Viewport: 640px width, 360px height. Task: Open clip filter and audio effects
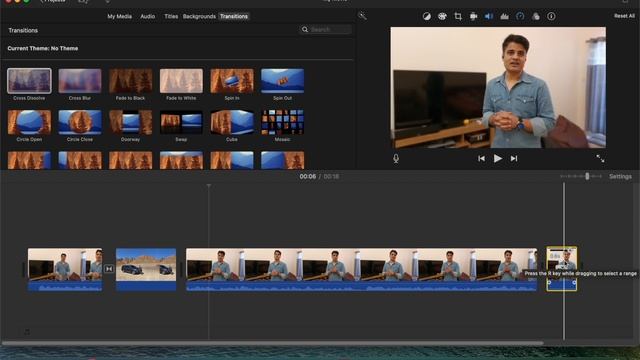pyautogui.click(x=536, y=16)
